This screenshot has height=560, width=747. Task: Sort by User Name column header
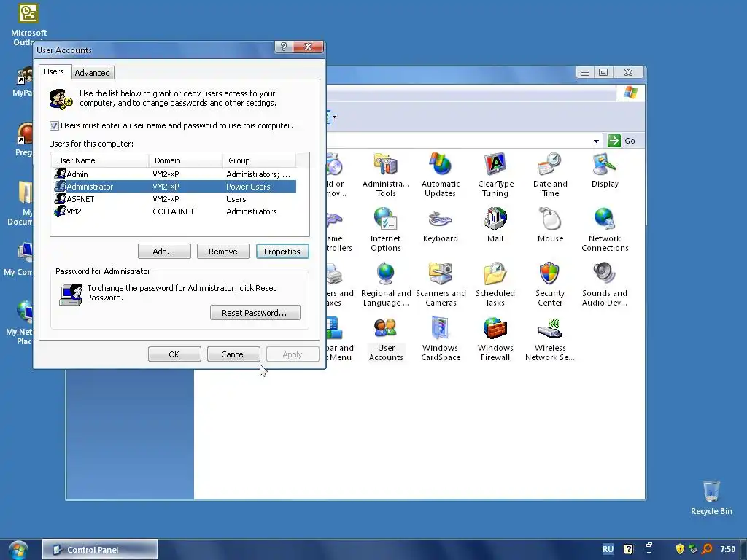click(x=99, y=160)
